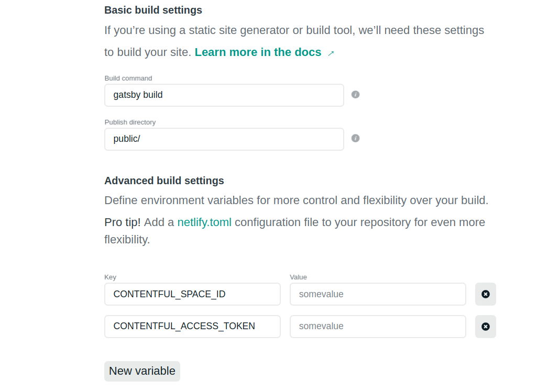Image resolution: width=548 pixels, height=392 pixels.
Task: Click the Value column label
Action: point(298,277)
